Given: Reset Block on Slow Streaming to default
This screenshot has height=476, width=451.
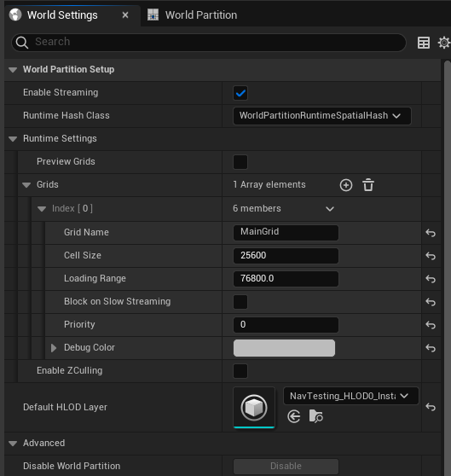Looking at the screenshot, I should [x=431, y=302].
